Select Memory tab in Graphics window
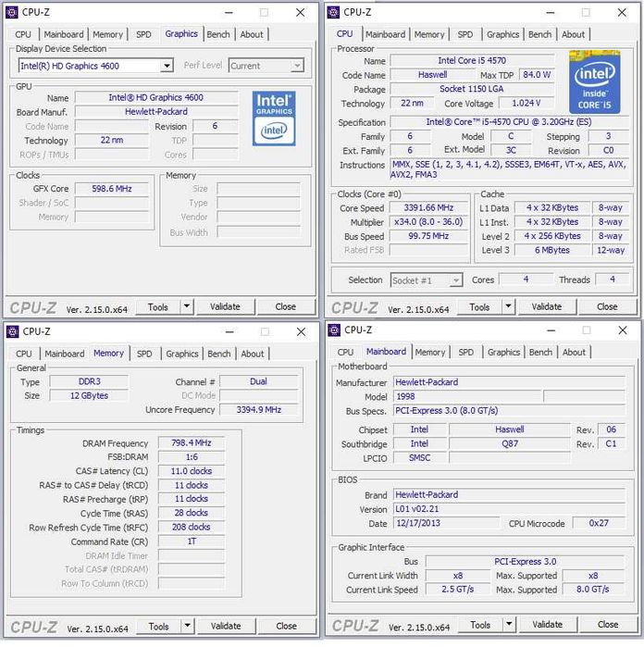The height and width of the screenshot is (647, 644). point(107,34)
